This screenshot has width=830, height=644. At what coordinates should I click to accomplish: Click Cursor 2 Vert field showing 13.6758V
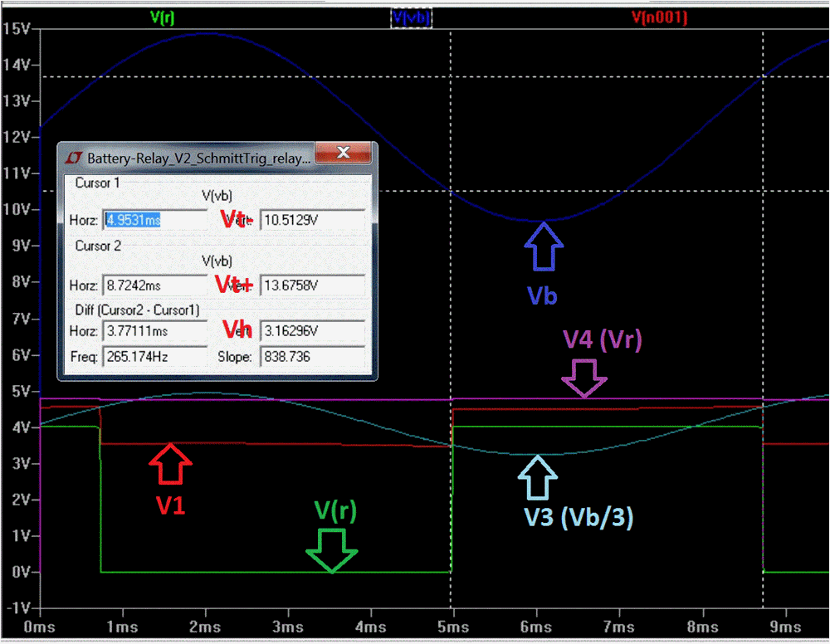click(x=312, y=285)
